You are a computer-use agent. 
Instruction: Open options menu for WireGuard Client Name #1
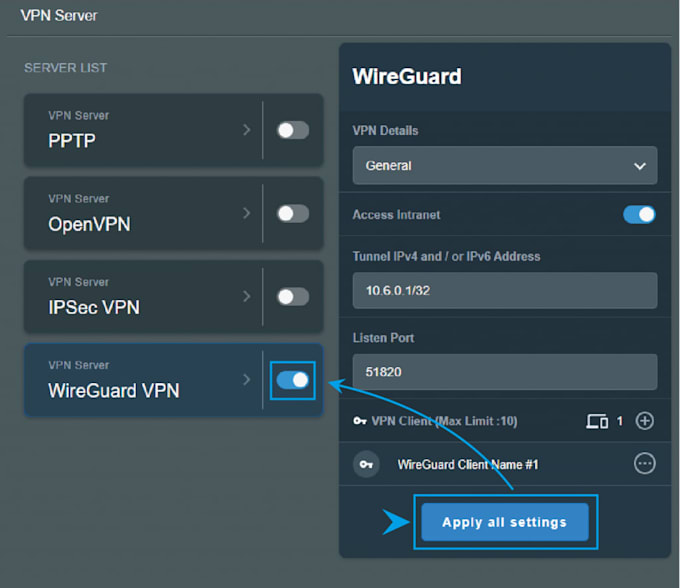click(644, 464)
